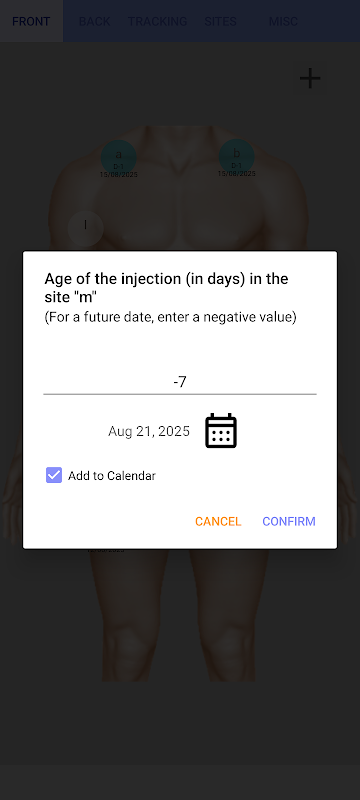This screenshot has height=800, width=360.
Task: Switch to the FRONT tab
Action: tap(31, 21)
